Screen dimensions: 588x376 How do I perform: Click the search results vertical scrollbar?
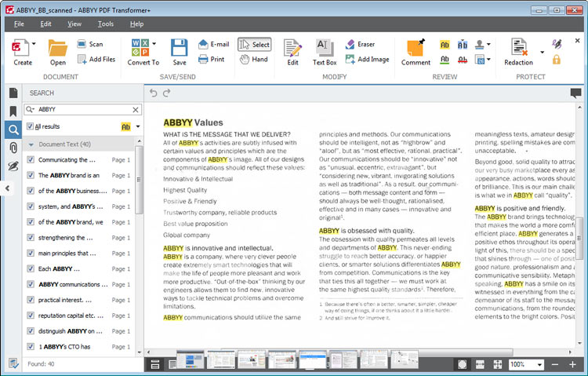(x=139, y=180)
